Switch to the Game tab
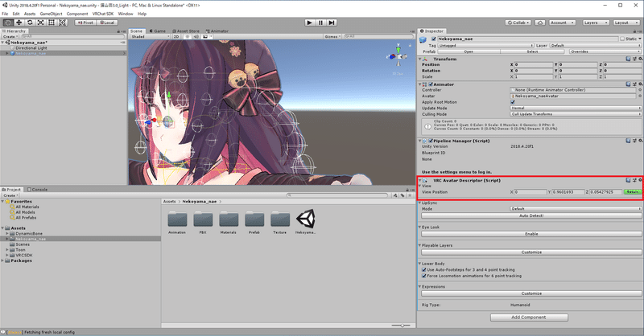Viewport: 644px width, 336px height. pyautogui.click(x=158, y=31)
